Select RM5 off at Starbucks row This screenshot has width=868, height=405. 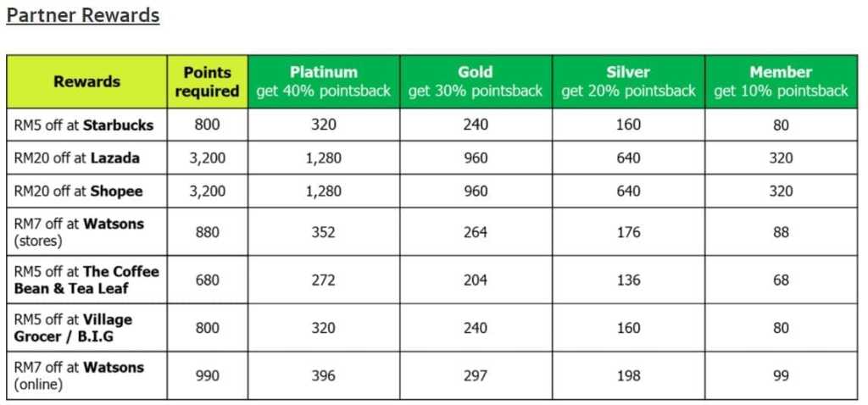click(84, 125)
